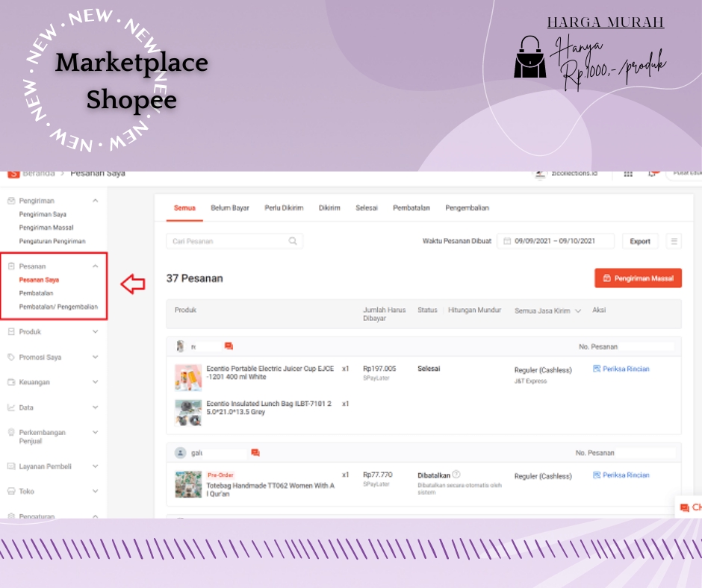Open the floating Chat panel at bottom right
The height and width of the screenshot is (588, 702).
[688, 506]
